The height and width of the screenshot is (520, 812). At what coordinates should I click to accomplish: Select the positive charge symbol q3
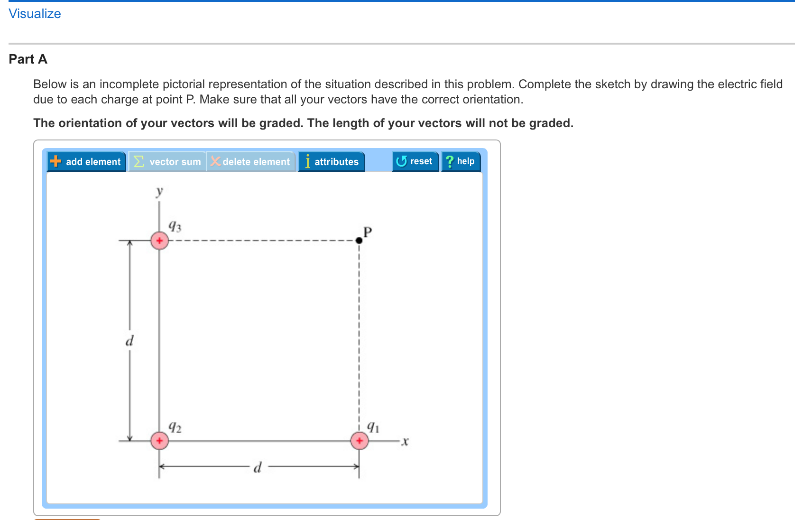159,241
